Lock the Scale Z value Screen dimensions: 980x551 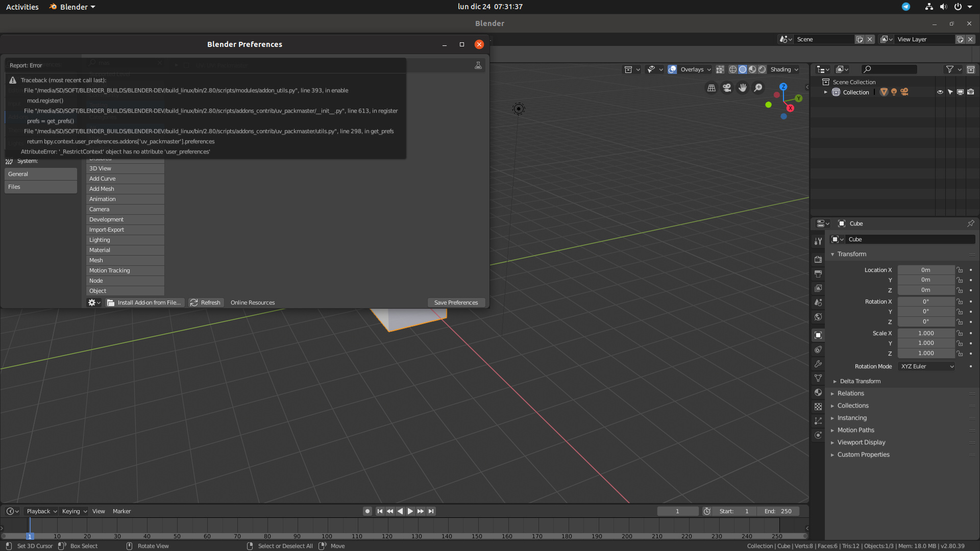[x=960, y=353]
